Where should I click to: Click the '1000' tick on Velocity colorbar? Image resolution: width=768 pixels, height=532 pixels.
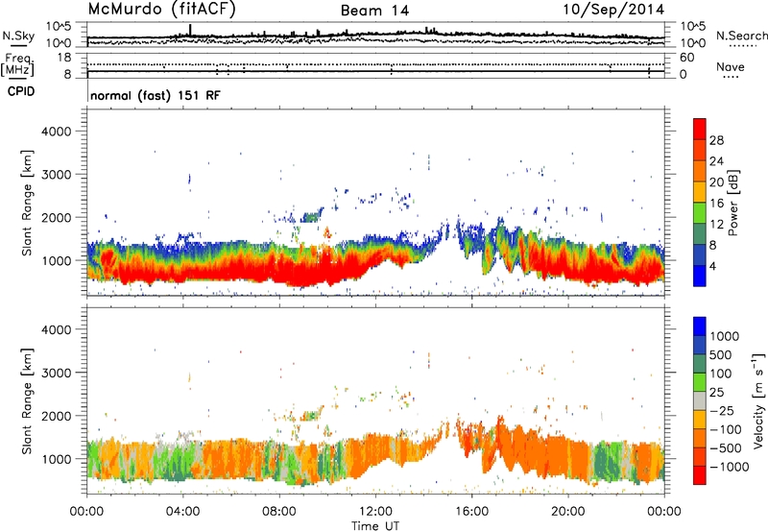pyautogui.click(x=724, y=336)
